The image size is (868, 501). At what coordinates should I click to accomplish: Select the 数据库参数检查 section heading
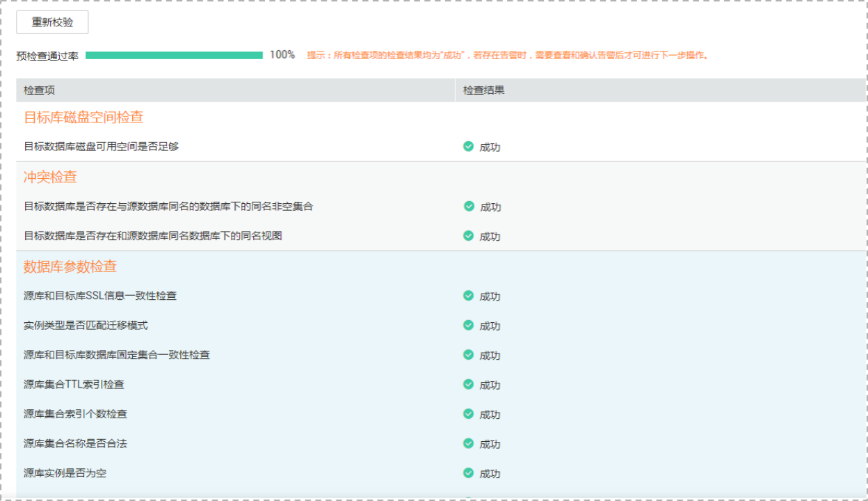pos(70,267)
